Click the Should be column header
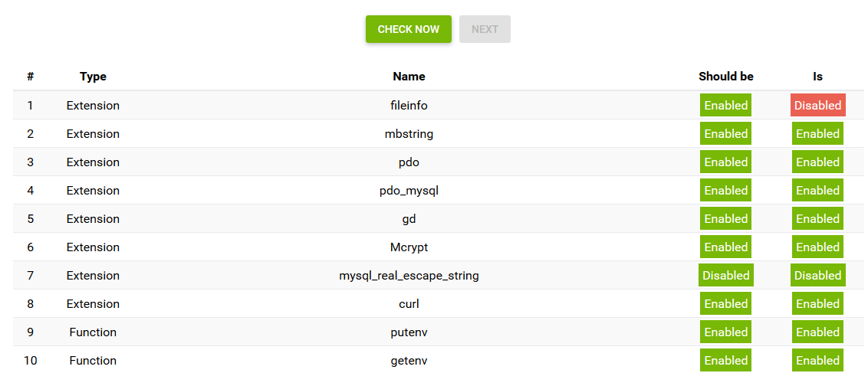Image resolution: width=868 pixels, height=373 pixels. tap(725, 77)
